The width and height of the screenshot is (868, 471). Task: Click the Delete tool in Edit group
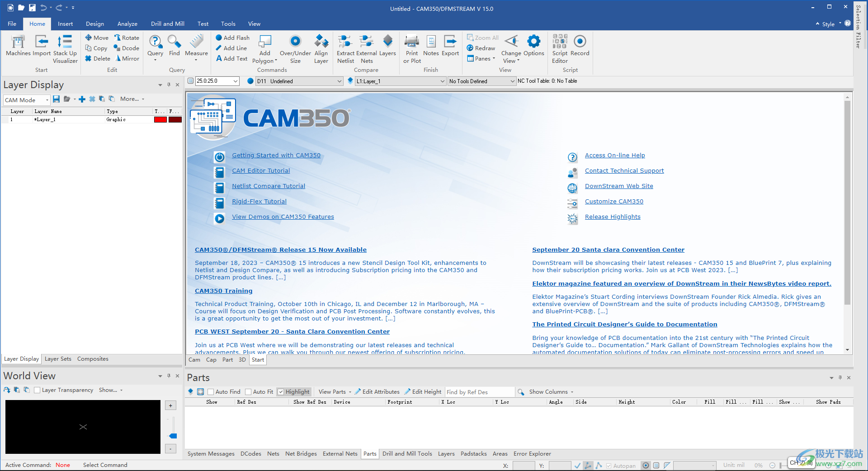tap(98, 59)
